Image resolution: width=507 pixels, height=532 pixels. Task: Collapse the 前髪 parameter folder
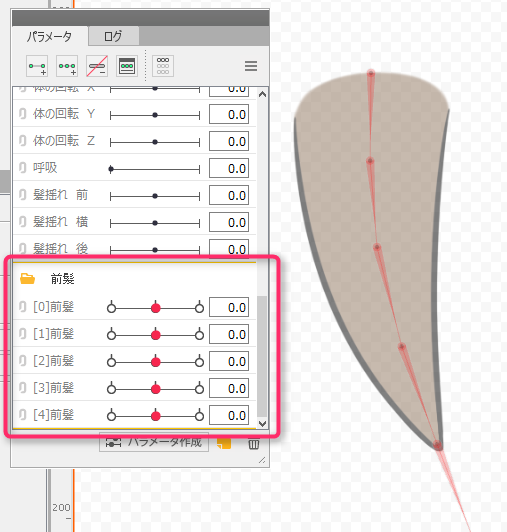(x=27, y=279)
